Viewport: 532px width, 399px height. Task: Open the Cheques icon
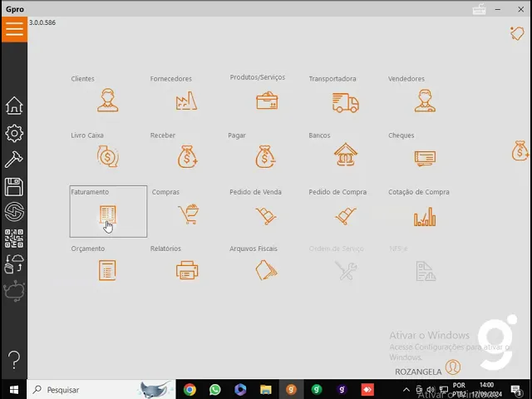pyautogui.click(x=425, y=158)
